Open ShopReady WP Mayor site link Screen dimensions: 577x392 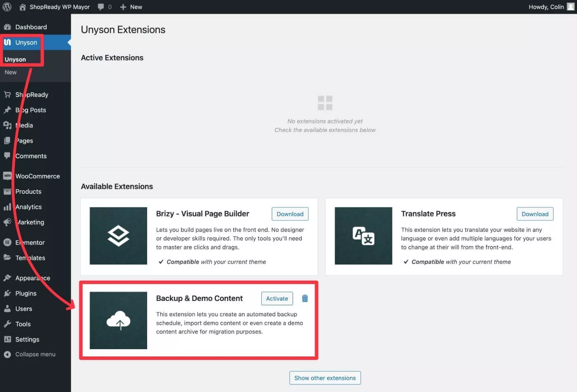pyautogui.click(x=60, y=7)
